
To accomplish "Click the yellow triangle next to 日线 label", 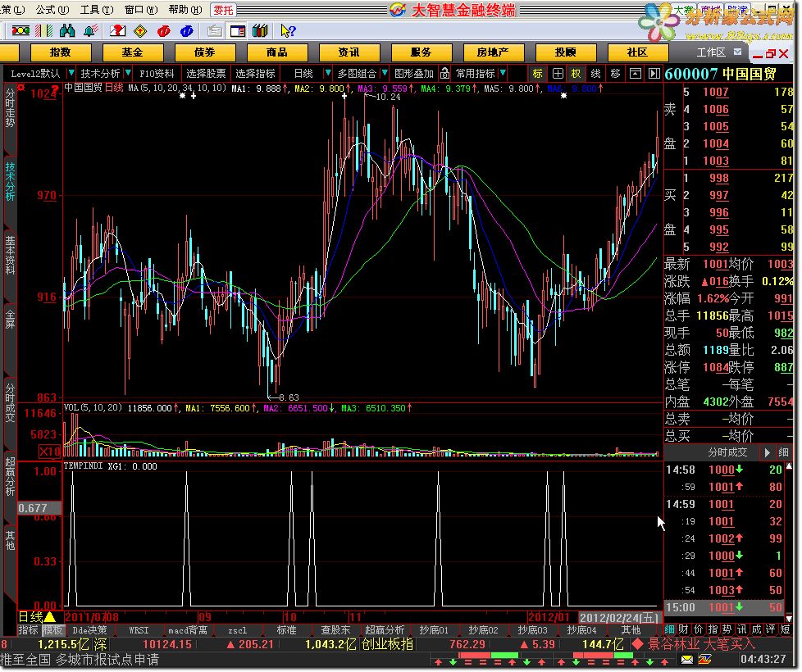I will [x=50, y=617].
